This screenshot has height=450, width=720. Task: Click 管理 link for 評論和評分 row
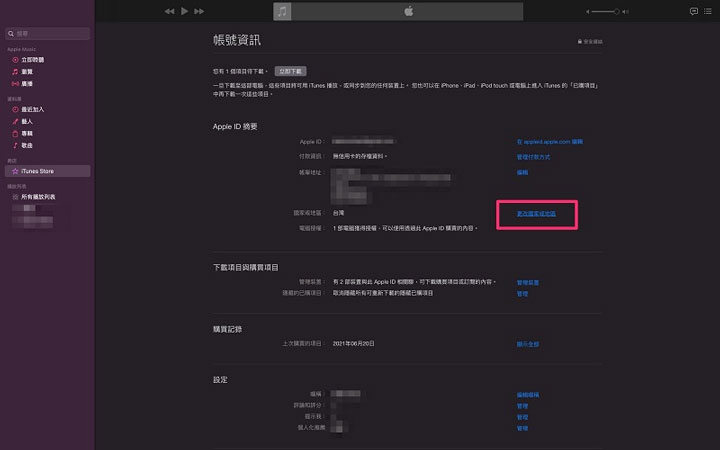[522, 406]
